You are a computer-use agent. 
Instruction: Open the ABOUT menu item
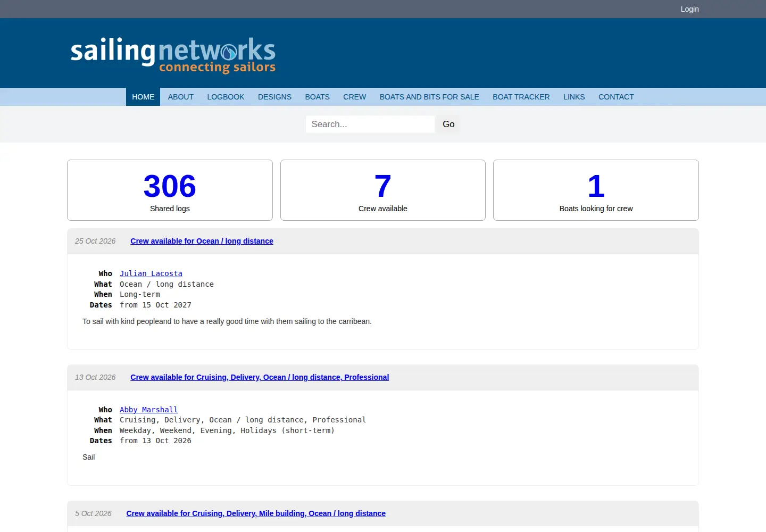(x=181, y=97)
